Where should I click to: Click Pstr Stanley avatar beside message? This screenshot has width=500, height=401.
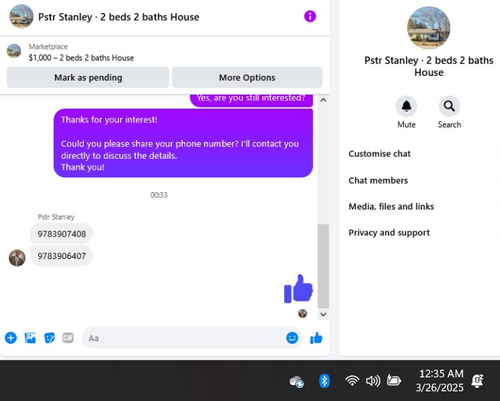(x=17, y=258)
